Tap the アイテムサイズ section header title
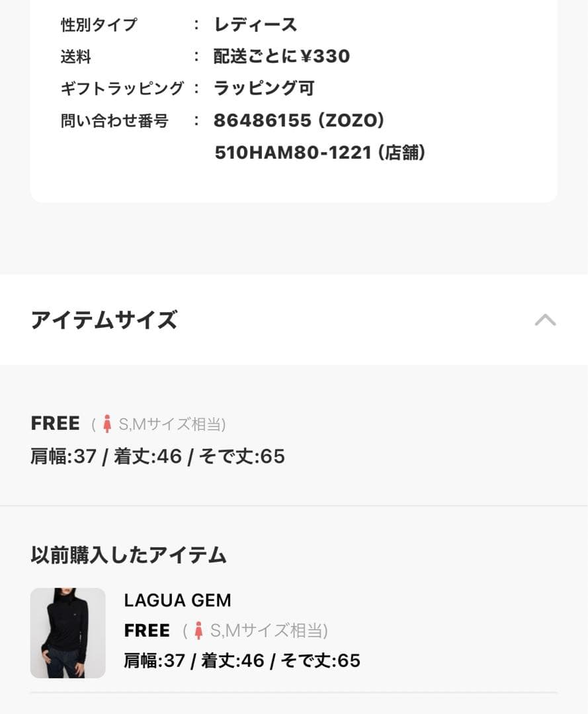The image size is (588, 714). point(104,320)
